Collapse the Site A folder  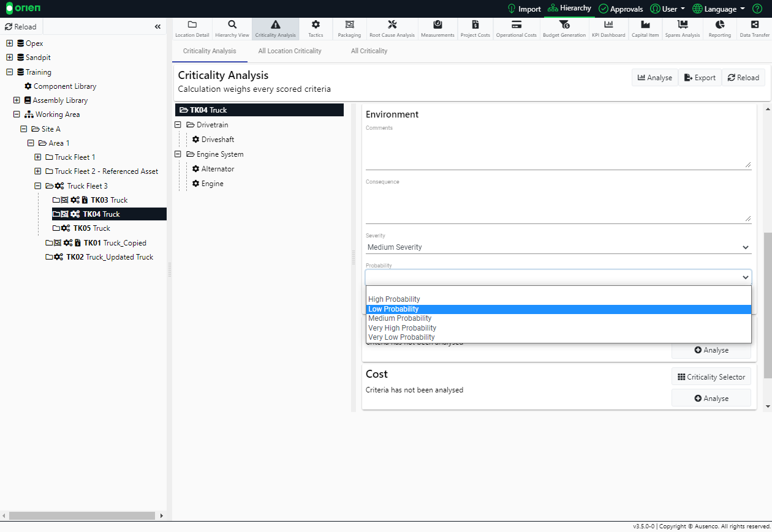[24, 129]
